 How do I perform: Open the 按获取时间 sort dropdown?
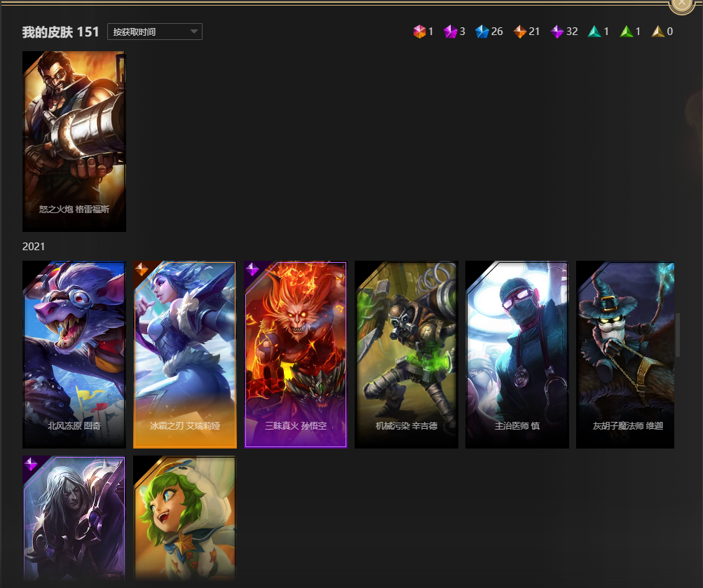(x=155, y=32)
